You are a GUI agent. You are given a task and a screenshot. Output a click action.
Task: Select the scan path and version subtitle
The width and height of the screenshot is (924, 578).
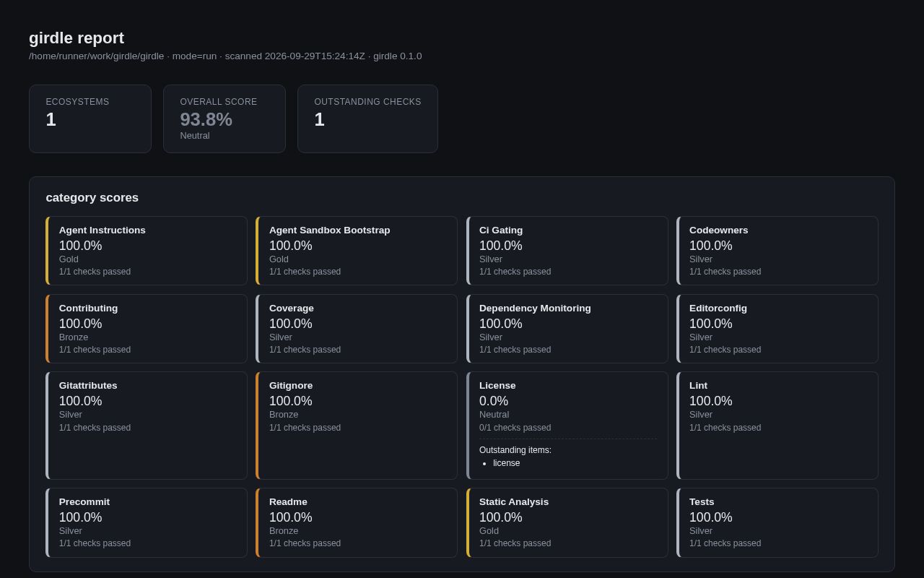[225, 56]
